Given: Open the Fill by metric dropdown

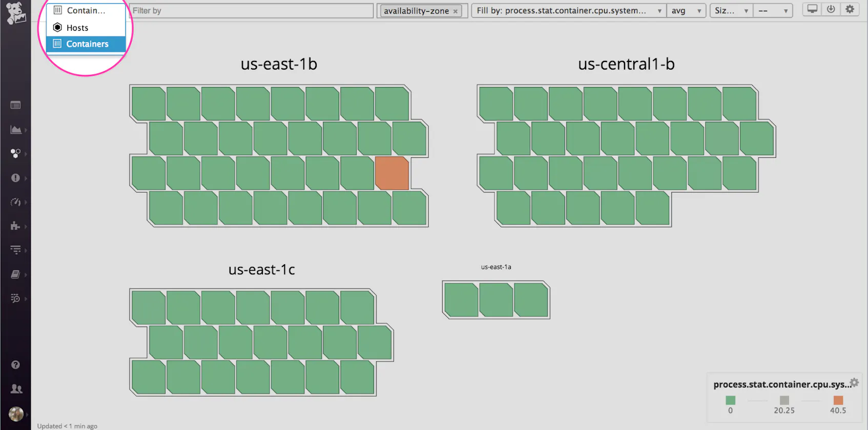Looking at the screenshot, I should 568,11.
